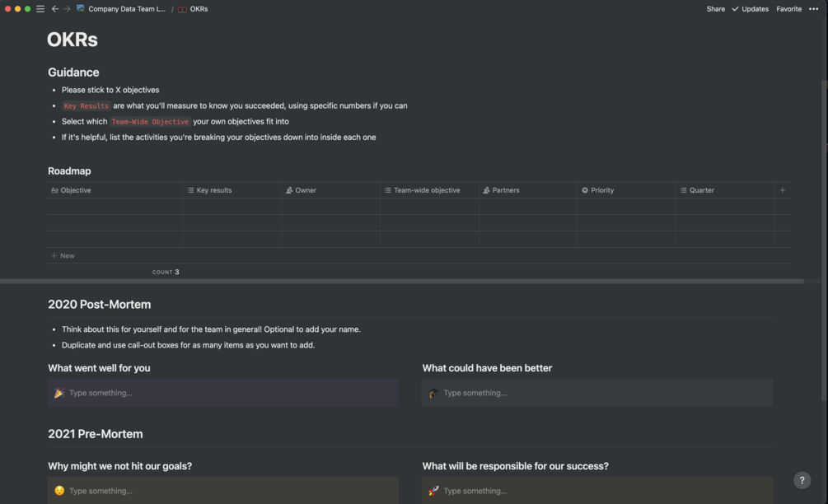This screenshot has height=504, width=828.
Task: Open the Priority column header menu
Action: click(x=602, y=190)
